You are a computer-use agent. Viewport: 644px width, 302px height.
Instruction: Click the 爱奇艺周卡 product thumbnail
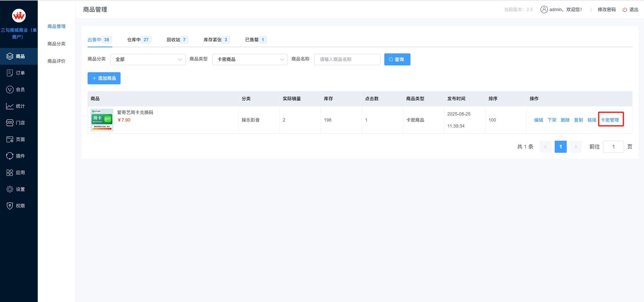(x=102, y=120)
